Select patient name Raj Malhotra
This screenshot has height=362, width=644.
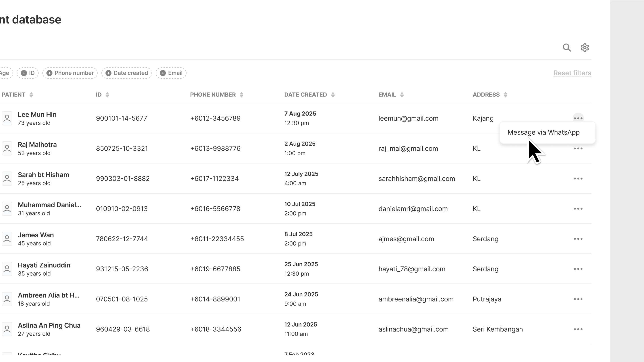click(37, 144)
